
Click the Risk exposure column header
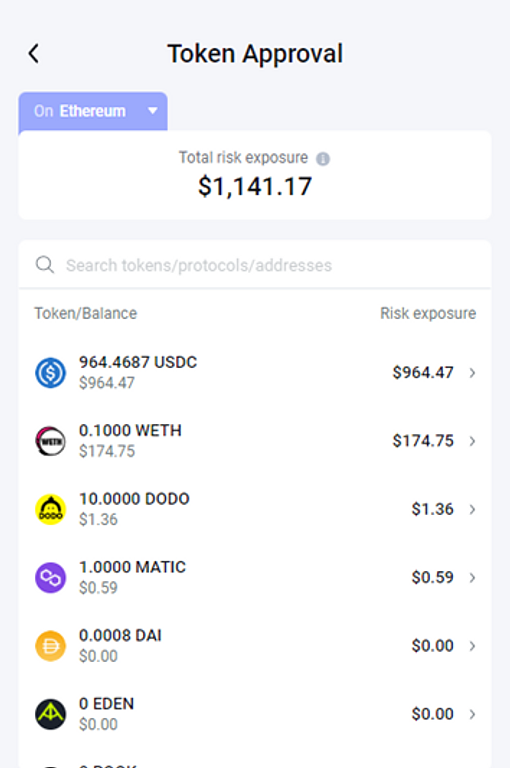428,313
